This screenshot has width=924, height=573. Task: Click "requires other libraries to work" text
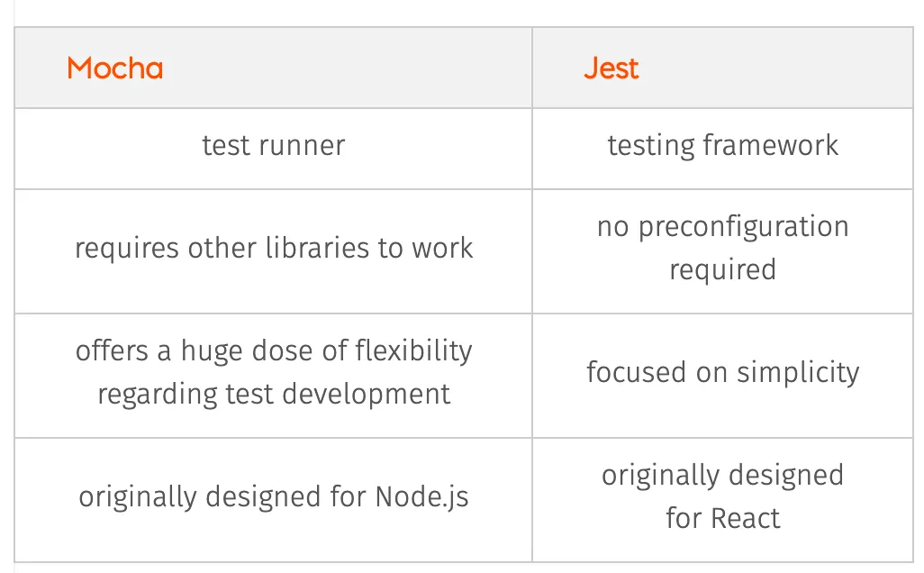tap(274, 248)
